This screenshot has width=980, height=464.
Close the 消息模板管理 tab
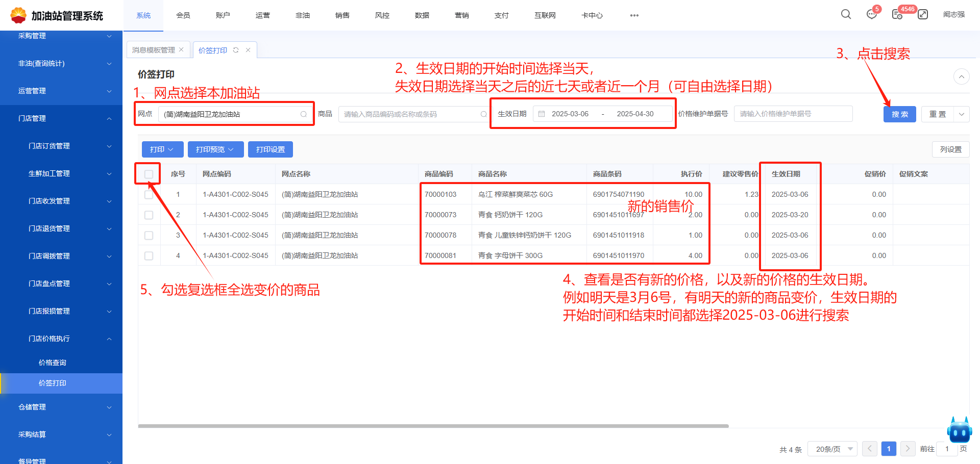(181, 50)
